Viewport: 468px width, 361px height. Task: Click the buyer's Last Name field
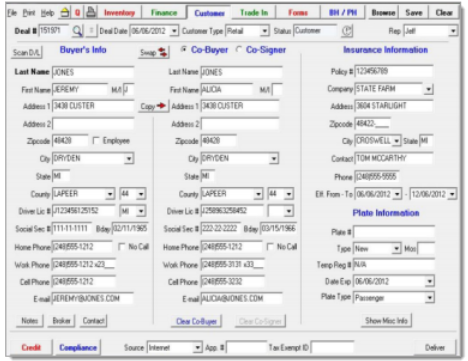(93, 72)
